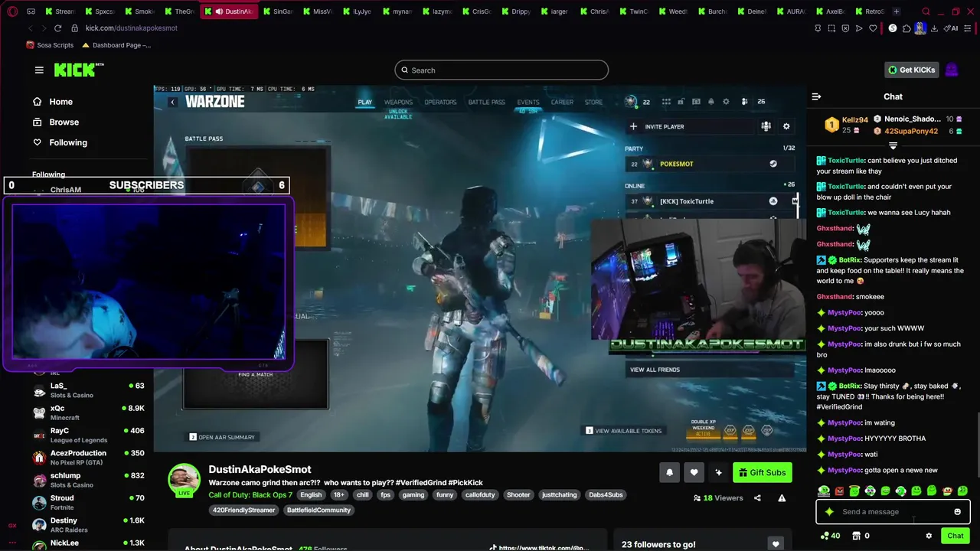The width and height of the screenshot is (980, 551).
Task: Select the BattlefieldCommunity tag
Action: pyautogui.click(x=318, y=510)
